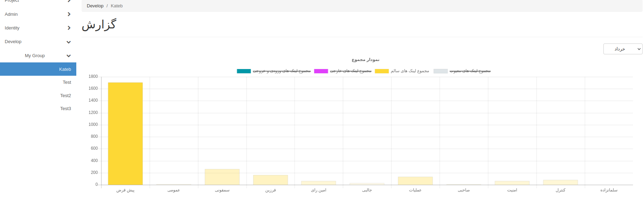Click the yellow legend color swatch
Viewport: 644px width, 203px height.
click(381, 71)
